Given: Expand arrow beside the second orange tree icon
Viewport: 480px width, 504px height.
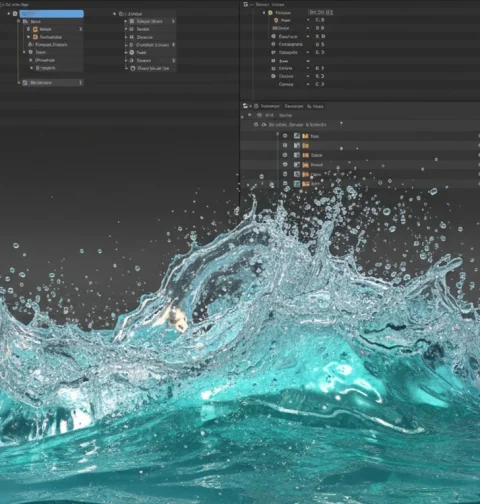Looking at the screenshot, I should (x=29, y=37).
